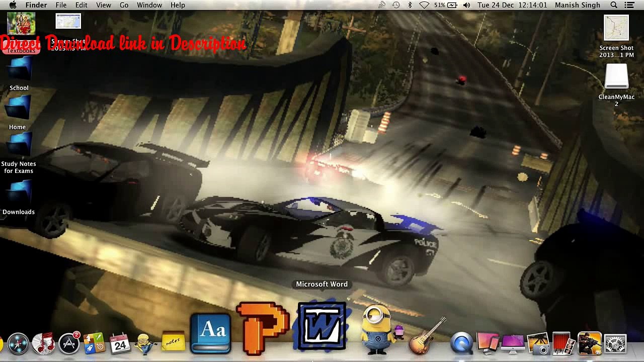This screenshot has height=362, width=644.
Task: Launch the orange pixelated P app in dock
Action: pyautogui.click(x=263, y=328)
